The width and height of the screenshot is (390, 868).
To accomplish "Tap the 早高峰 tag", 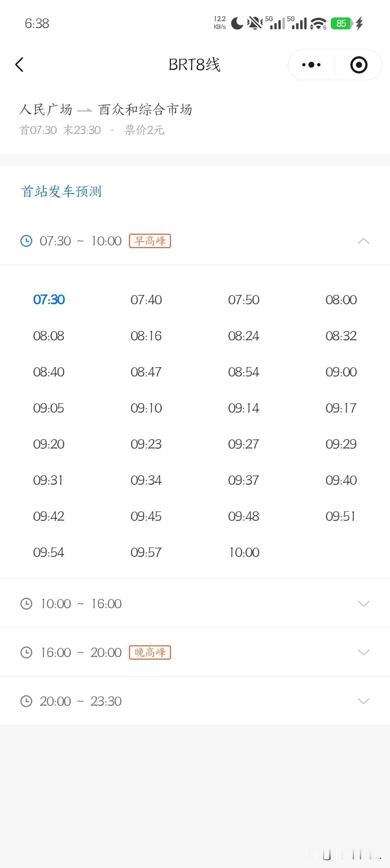I will click(x=150, y=241).
